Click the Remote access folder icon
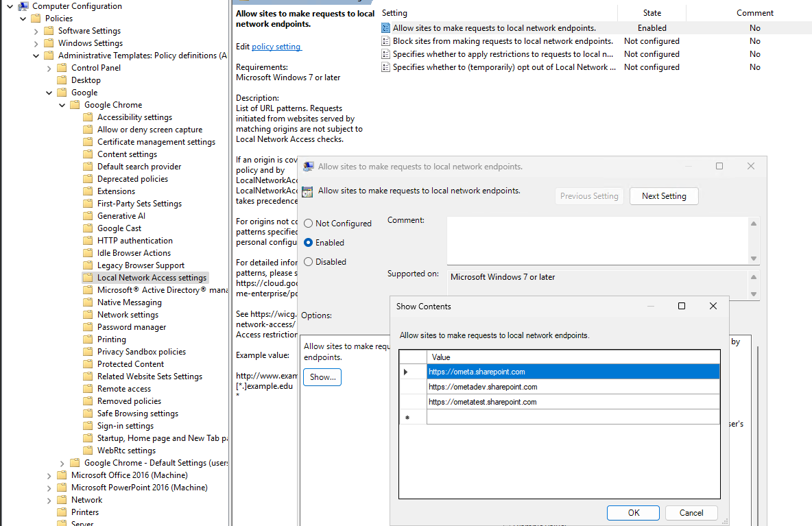This screenshot has width=812, height=526. coord(88,389)
